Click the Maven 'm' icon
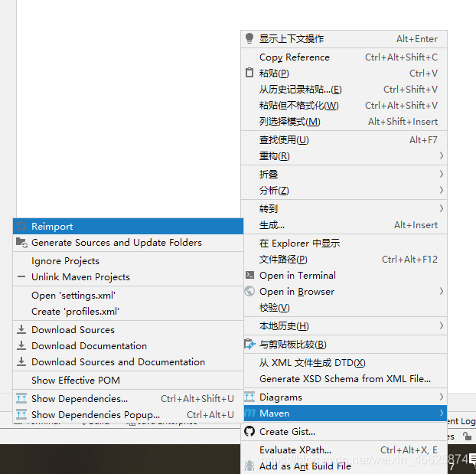476x474 pixels. (249, 413)
